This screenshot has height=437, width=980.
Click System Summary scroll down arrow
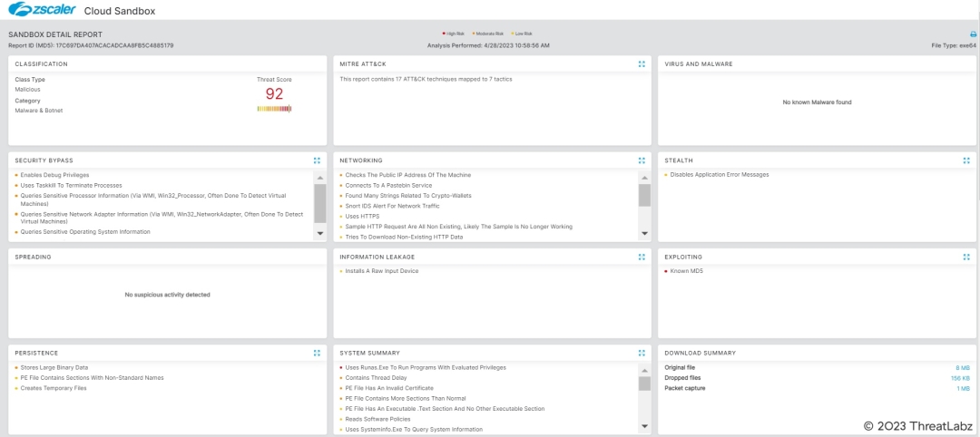coord(644,426)
